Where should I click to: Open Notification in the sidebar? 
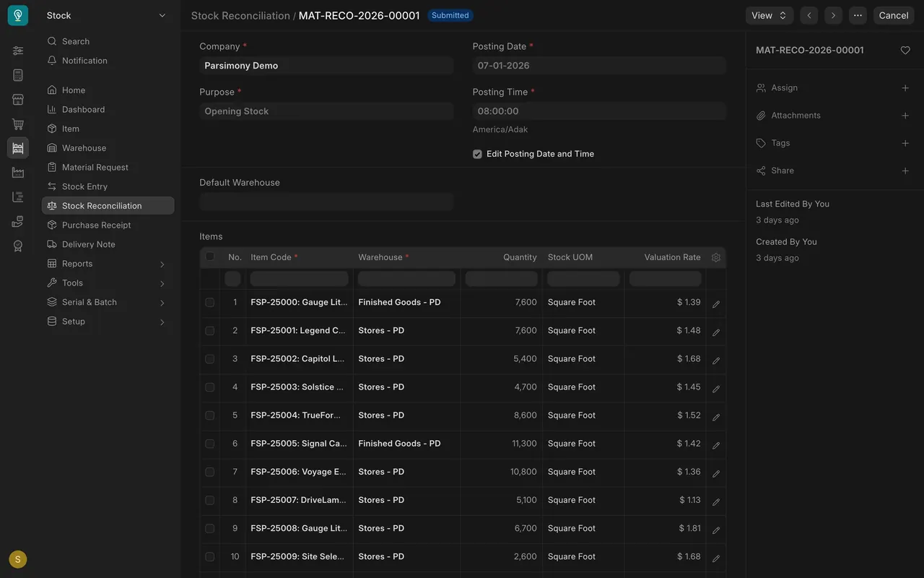(108, 61)
